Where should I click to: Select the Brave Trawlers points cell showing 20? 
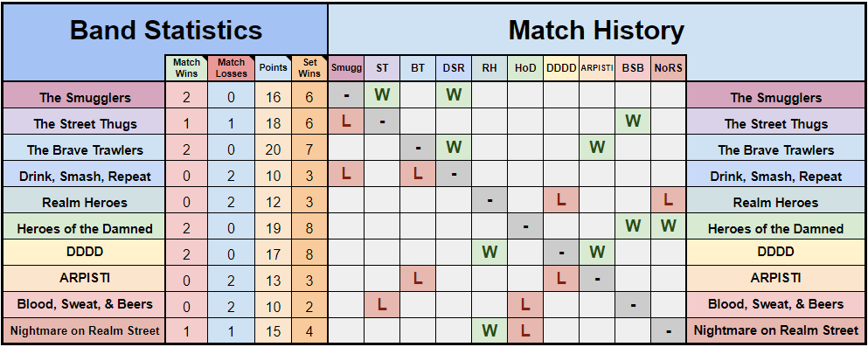(273, 148)
